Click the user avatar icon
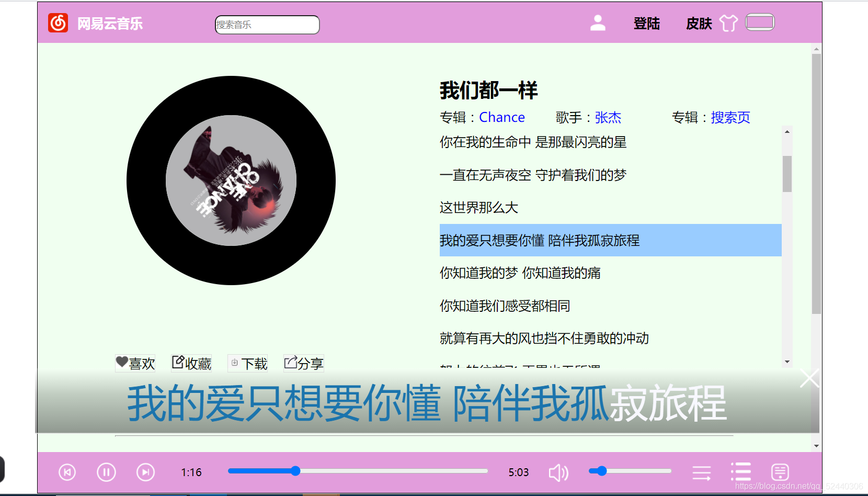The image size is (868, 496). point(598,23)
